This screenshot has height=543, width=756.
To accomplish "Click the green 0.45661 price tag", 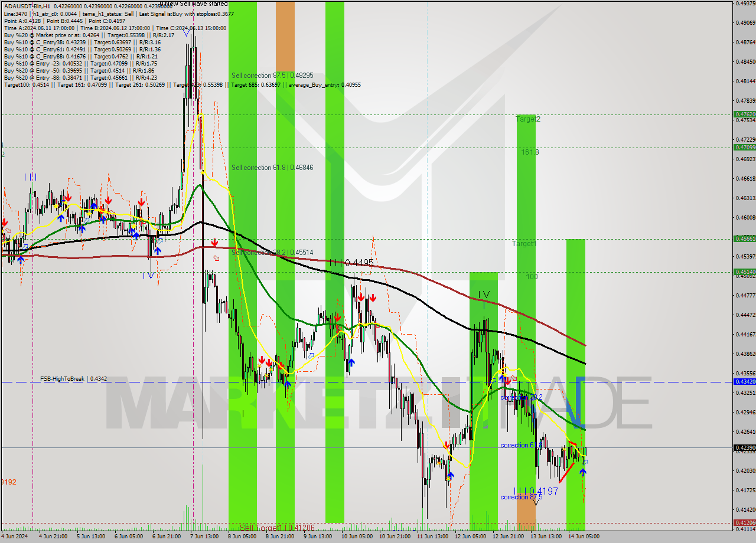I will pyautogui.click(x=744, y=238).
